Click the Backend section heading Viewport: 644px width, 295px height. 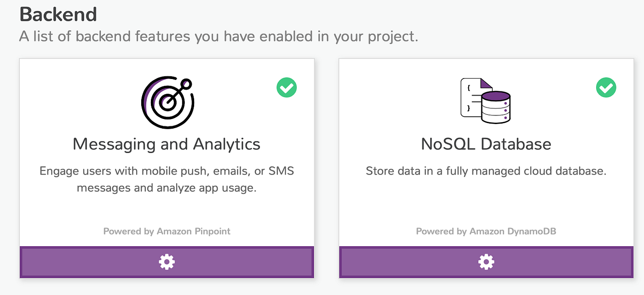pyautogui.click(x=58, y=15)
